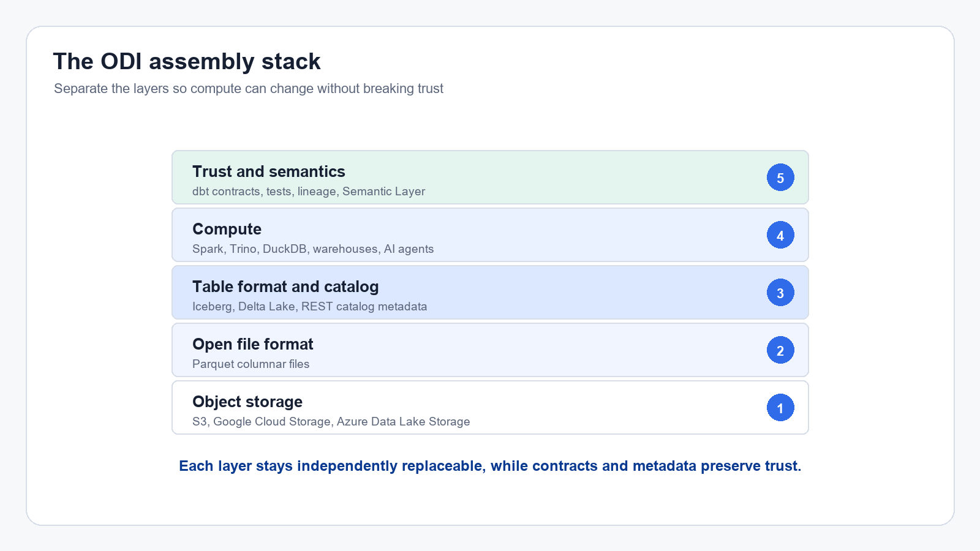The image size is (980, 551).
Task: Click the number 5 circle badge
Action: click(780, 178)
